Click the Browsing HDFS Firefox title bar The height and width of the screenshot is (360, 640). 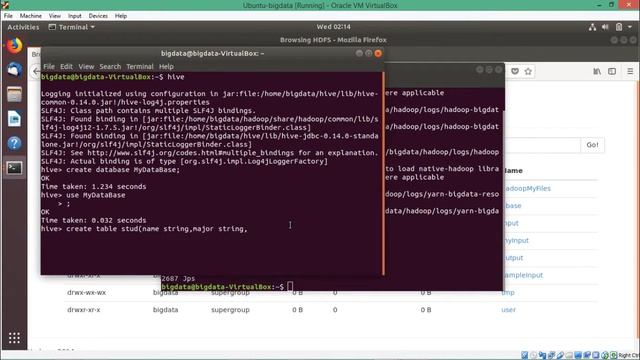[333, 40]
